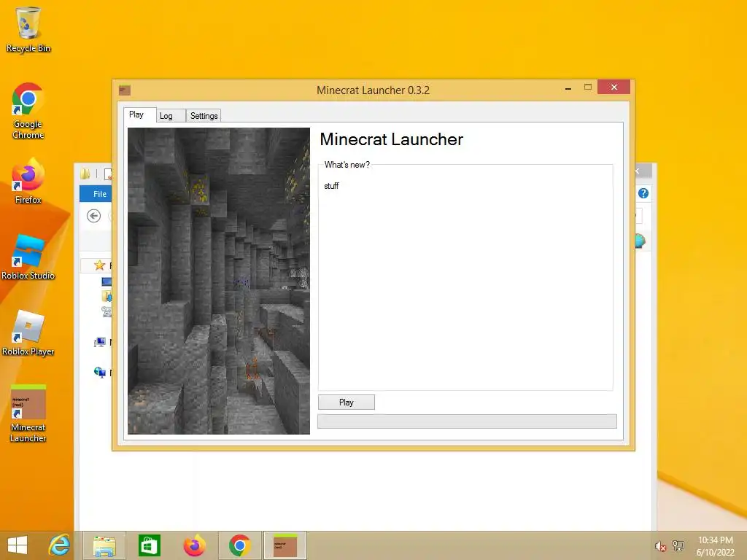Select the Roblox Studio desktop shortcut
The height and width of the screenshot is (560, 747).
(28, 257)
